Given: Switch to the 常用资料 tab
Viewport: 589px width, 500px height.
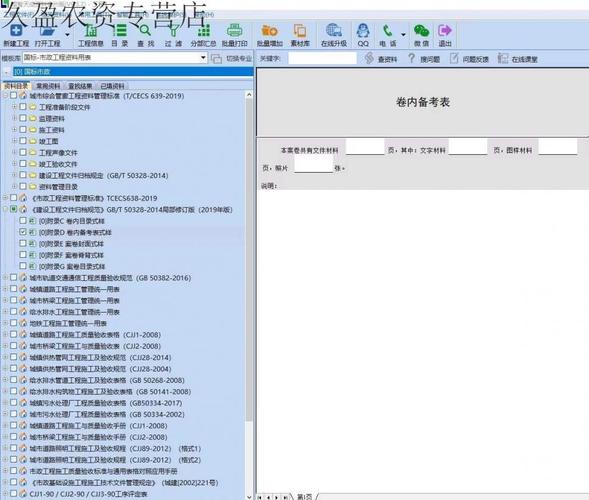Looking at the screenshot, I should pyautogui.click(x=48, y=86).
